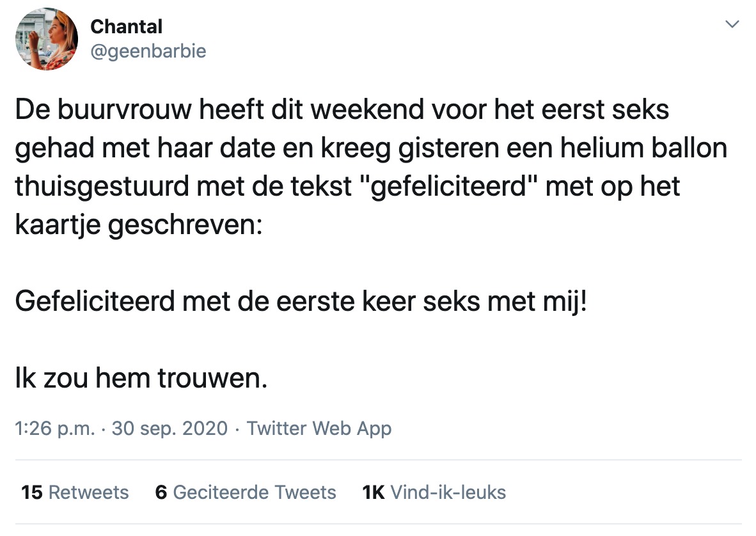Open the tweet options chevron menu
Screen dimensions: 756x536
coord(732,24)
